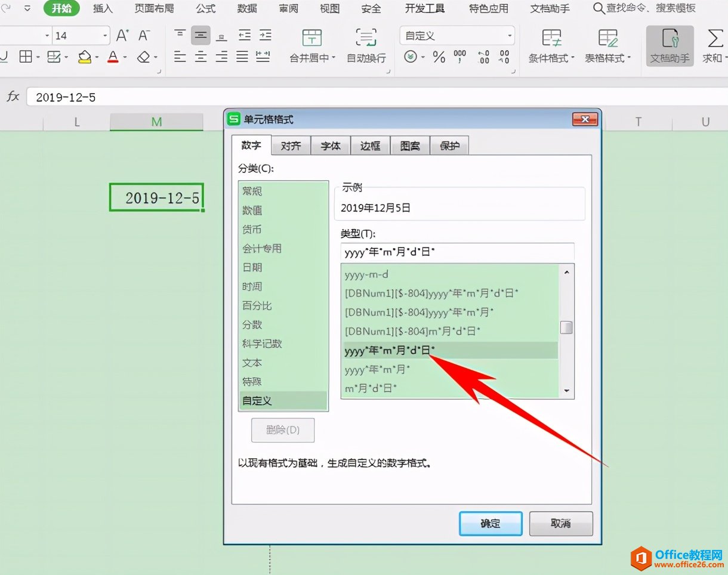Center text horizontally
The image size is (728, 575).
point(200,57)
